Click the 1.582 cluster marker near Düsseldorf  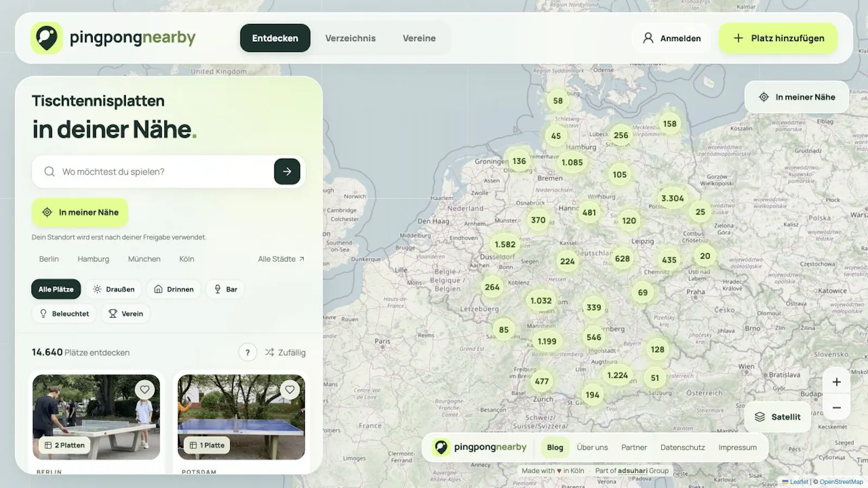505,245
